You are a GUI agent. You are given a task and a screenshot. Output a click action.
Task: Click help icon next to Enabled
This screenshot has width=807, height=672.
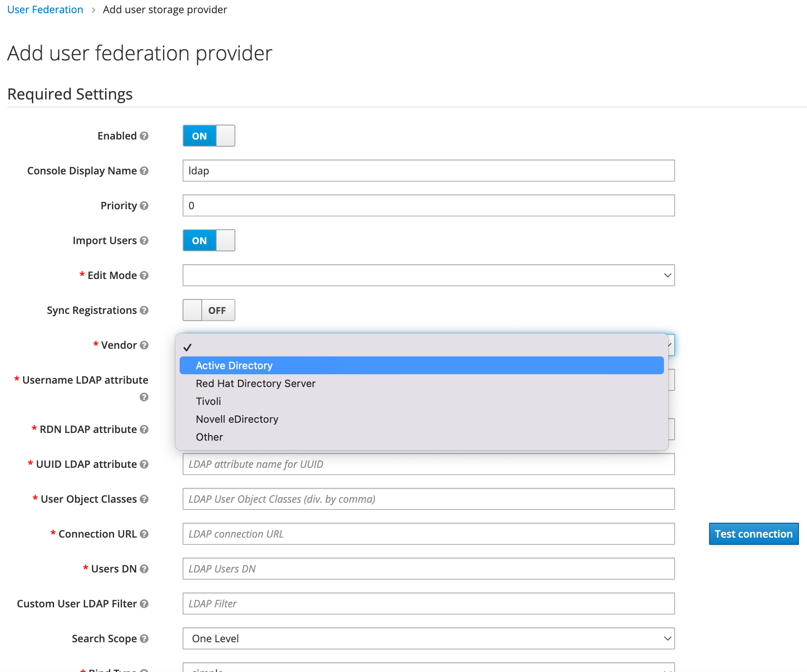[x=144, y=136]
